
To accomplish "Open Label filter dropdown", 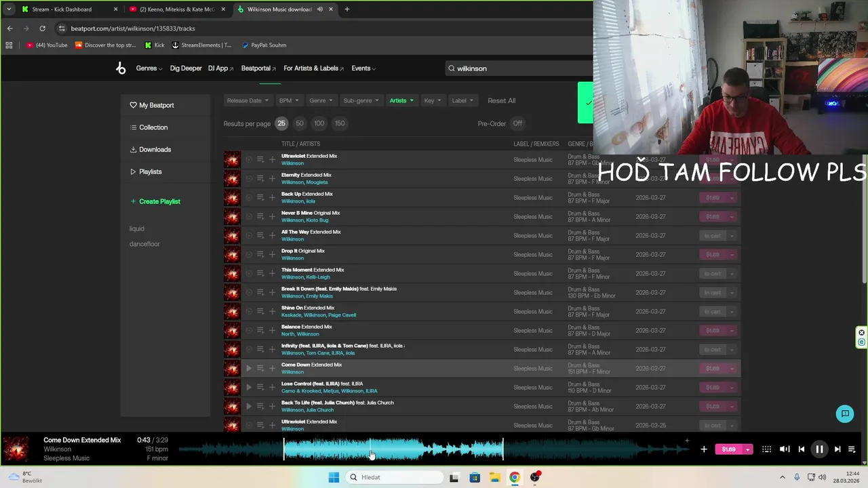I will pyautogui.click(x=462, y=100).
